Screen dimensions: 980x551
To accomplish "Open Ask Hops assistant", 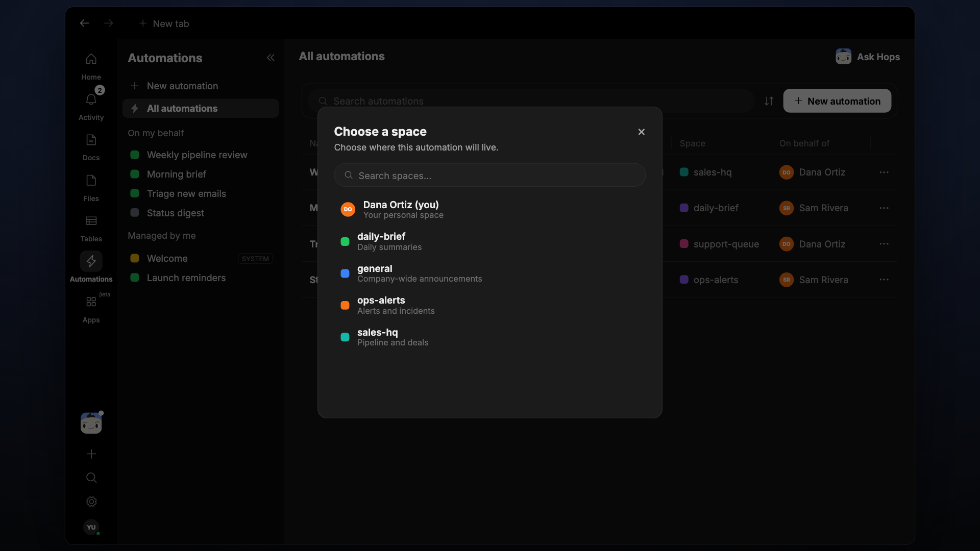I will point(868,57).
